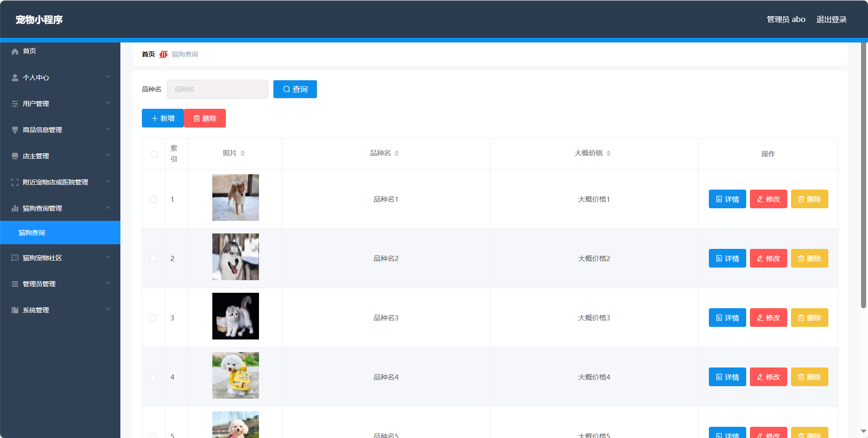868x438 pixels.
Task: Select all rows with header checkbox
Action: coord(154,154)
